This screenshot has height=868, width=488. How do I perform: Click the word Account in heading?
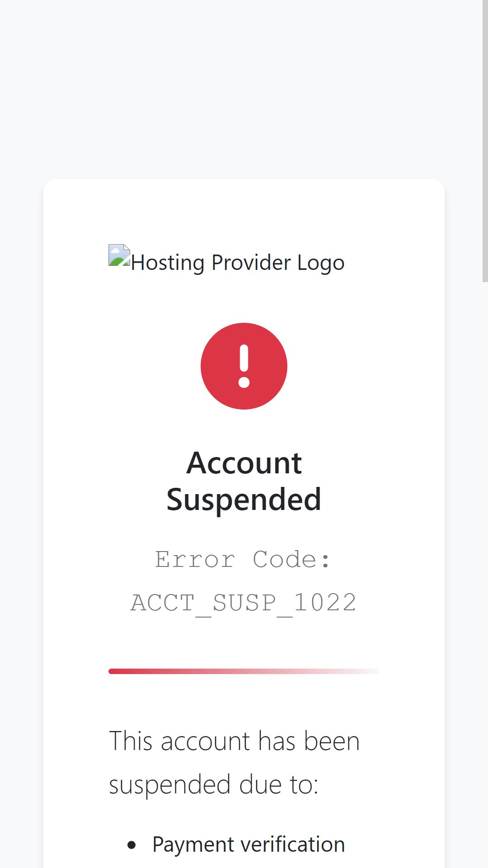[x=244, y=463]
